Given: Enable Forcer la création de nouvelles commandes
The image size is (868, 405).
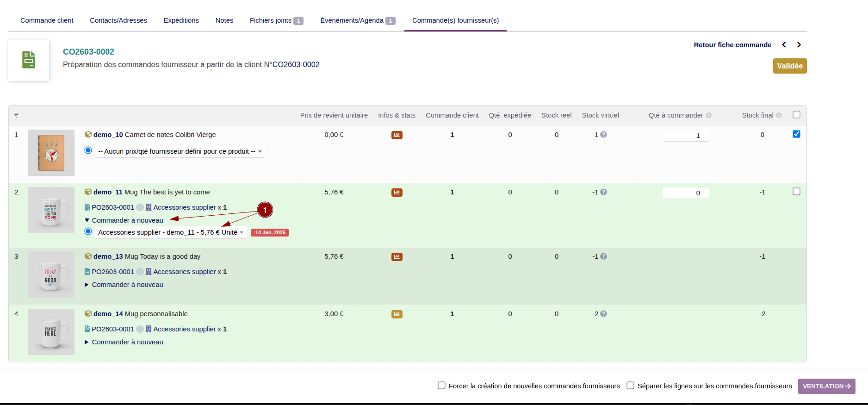Looking at the screenshot, I should pos(442,386).
